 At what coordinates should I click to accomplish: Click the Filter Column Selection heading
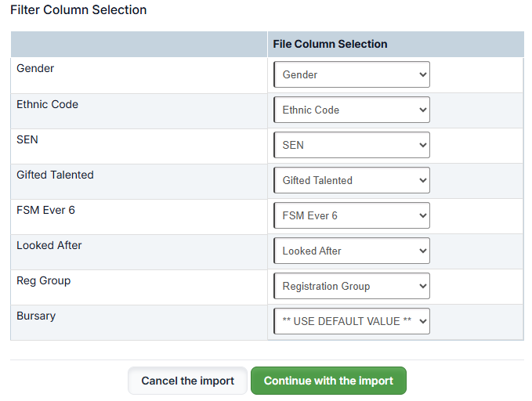78,10
